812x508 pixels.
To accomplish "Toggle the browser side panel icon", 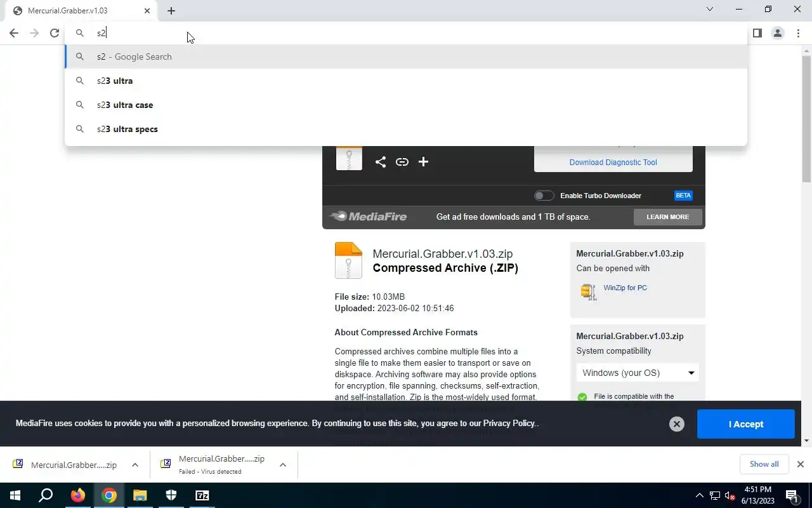I will pyautogui.click(x=757, y=33).
